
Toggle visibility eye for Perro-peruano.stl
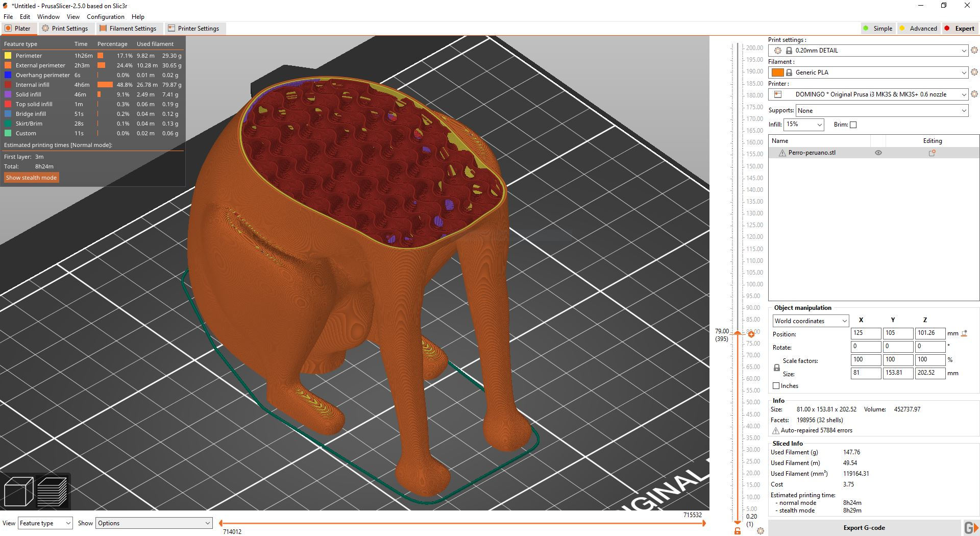[878, 152]
